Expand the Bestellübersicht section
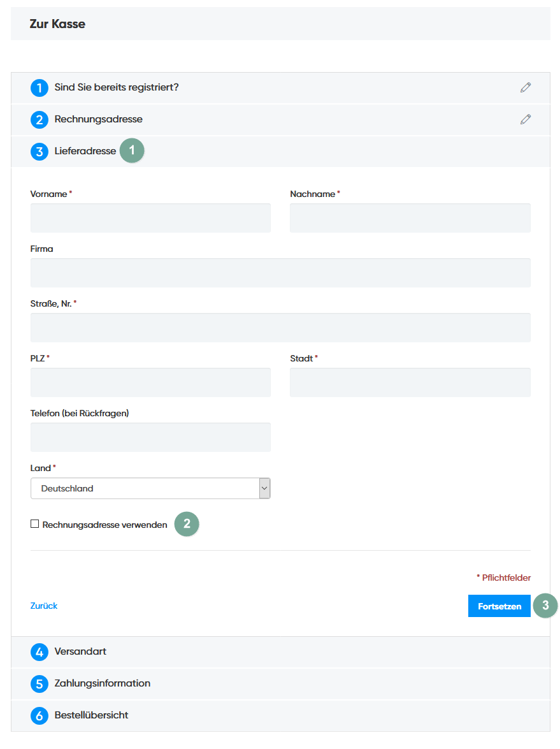Screen dimensions: 560x749 [91, 715]
